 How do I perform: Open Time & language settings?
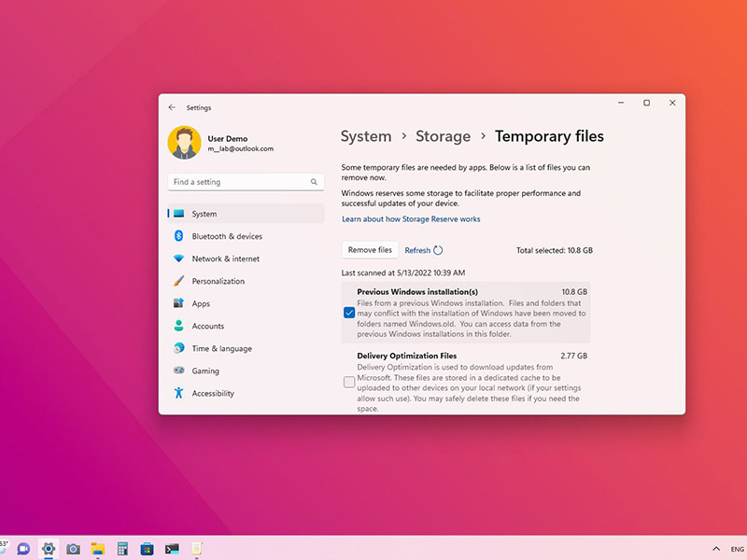[246, 348]
